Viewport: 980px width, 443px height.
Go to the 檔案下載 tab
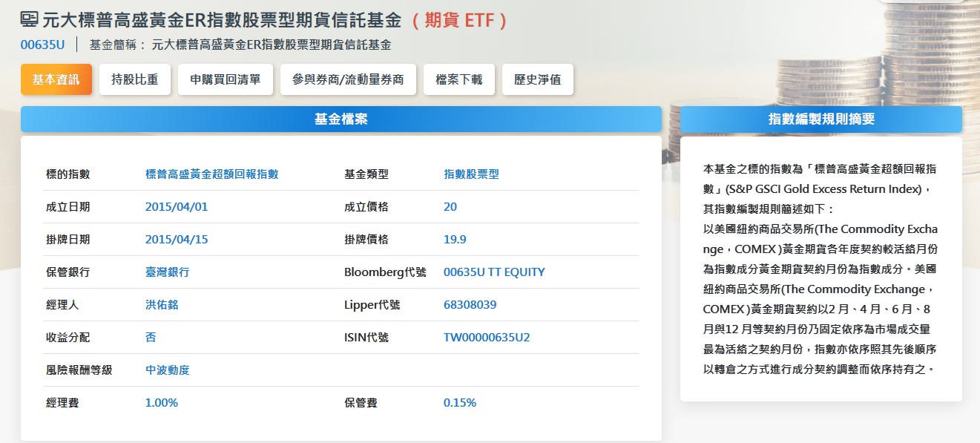[459, 79]
